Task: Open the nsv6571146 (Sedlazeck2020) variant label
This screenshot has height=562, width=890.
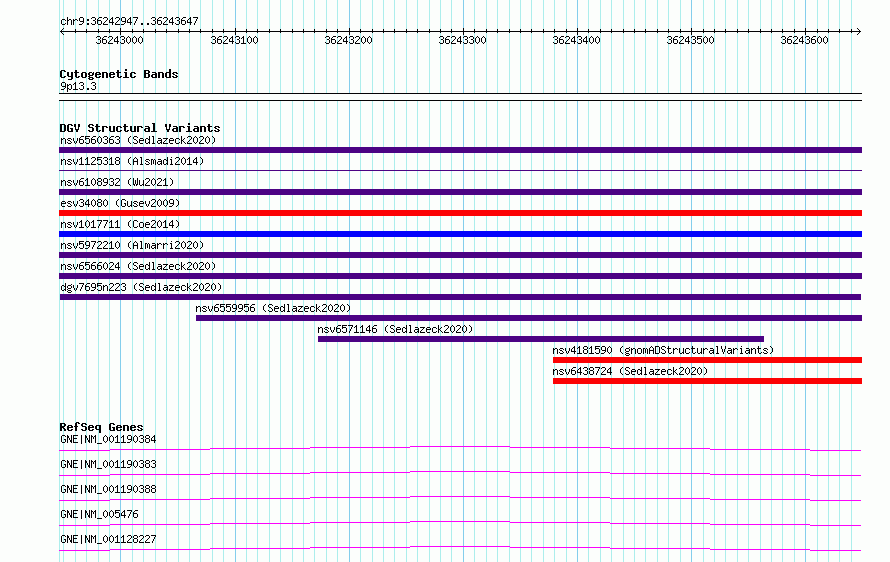Action: click(x=395, y=329)
